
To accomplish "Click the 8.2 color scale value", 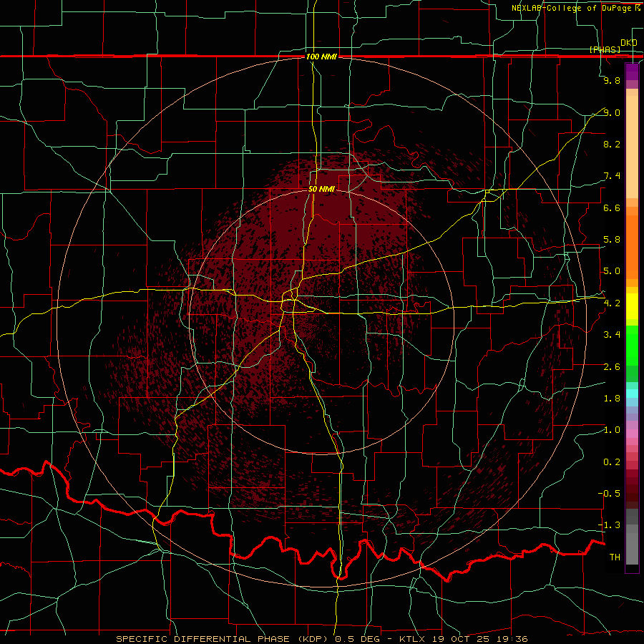I will pos(612,144).
